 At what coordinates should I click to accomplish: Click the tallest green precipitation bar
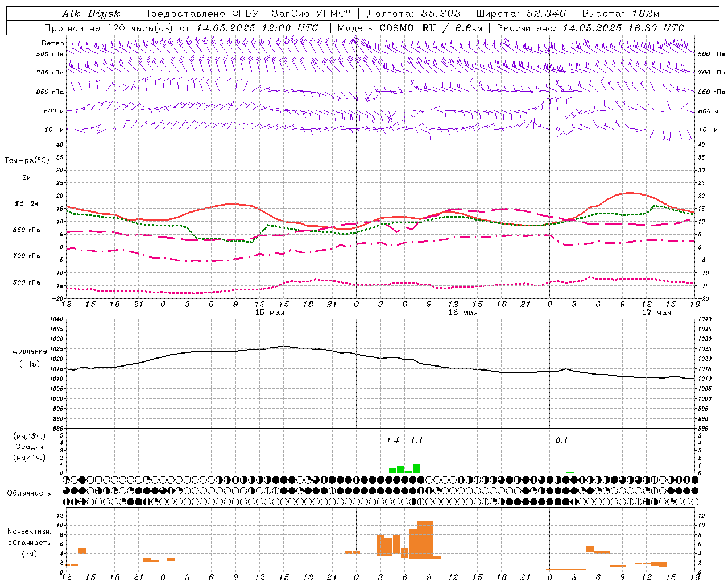click(x=417, y=469)
